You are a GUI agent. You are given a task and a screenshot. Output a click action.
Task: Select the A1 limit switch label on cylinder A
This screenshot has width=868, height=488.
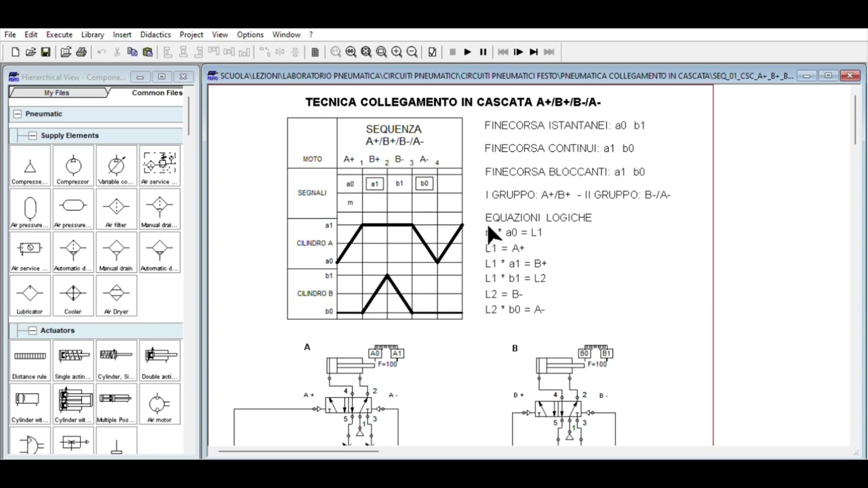point(397,353)
